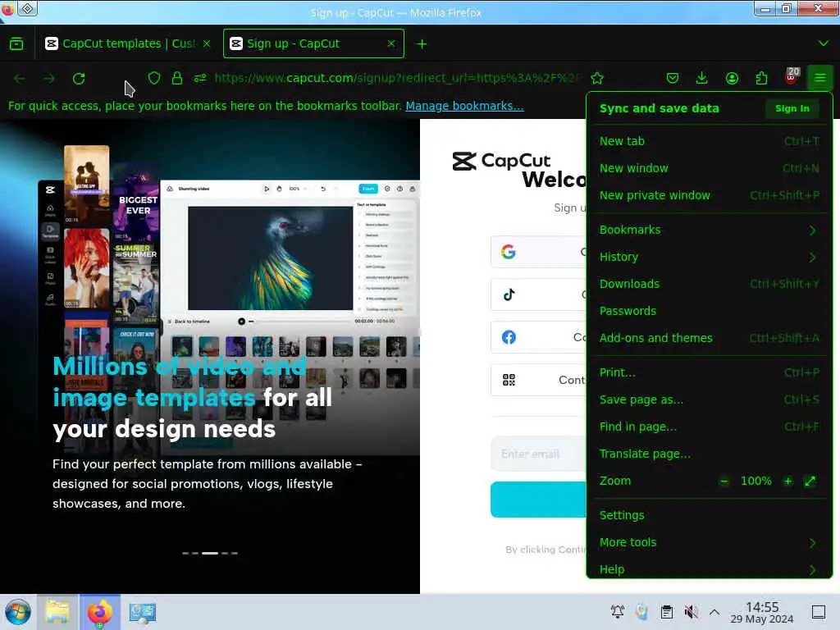Select Find in page...
840x630 pixels.
point(710,427)
